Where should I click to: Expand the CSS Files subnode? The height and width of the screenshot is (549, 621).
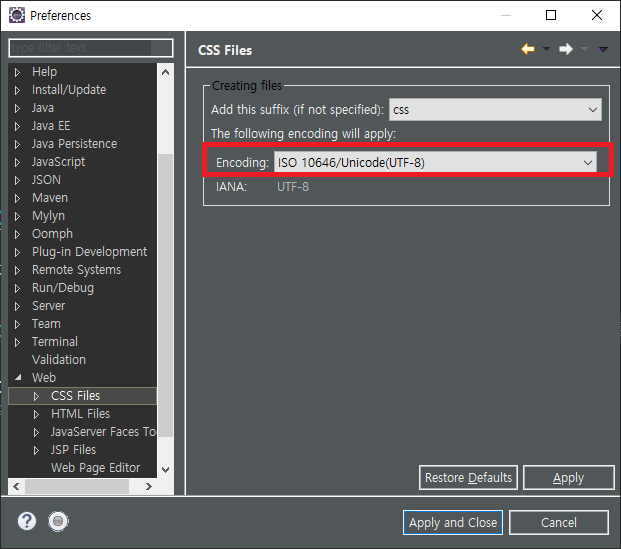(x=36, y=396)
